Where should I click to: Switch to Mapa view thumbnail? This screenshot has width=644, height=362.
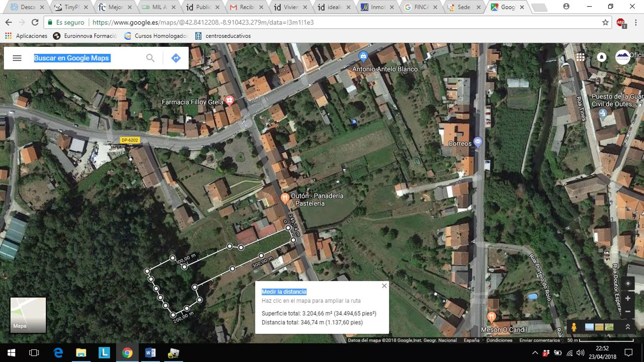28,315
